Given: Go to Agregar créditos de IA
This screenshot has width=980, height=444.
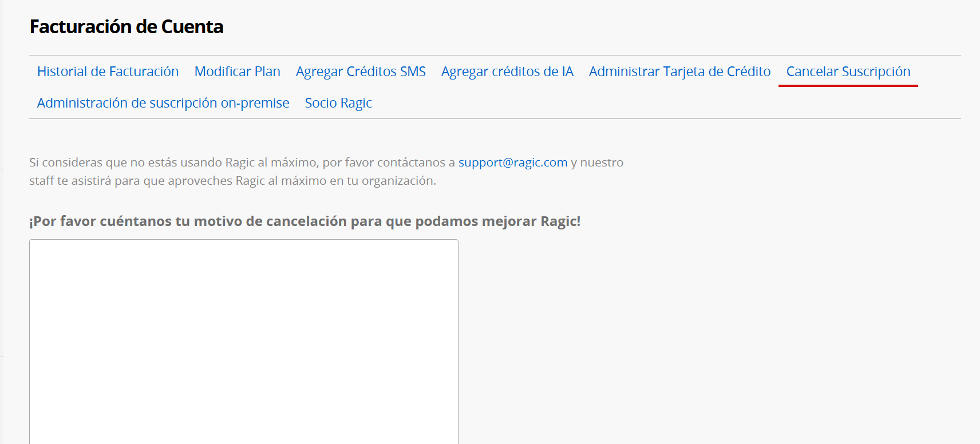Looking at the screenshot, I should coord(507,72).
